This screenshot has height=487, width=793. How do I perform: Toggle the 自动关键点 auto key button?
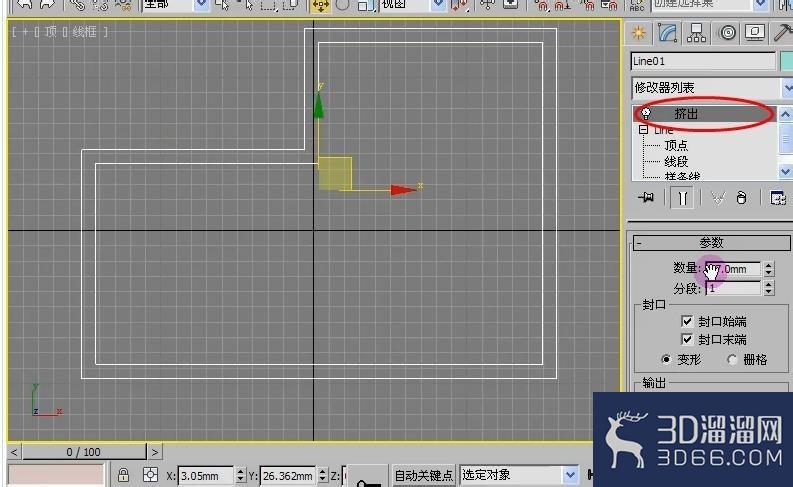coord(423,475)
